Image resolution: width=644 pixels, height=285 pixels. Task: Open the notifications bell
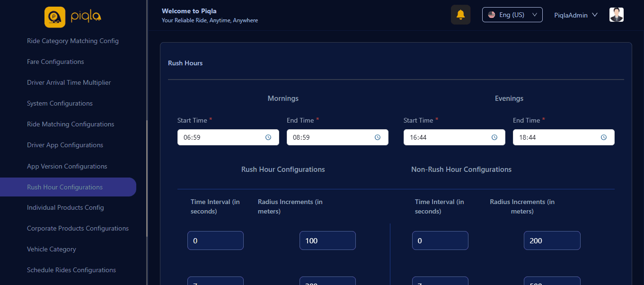point(460,15)
